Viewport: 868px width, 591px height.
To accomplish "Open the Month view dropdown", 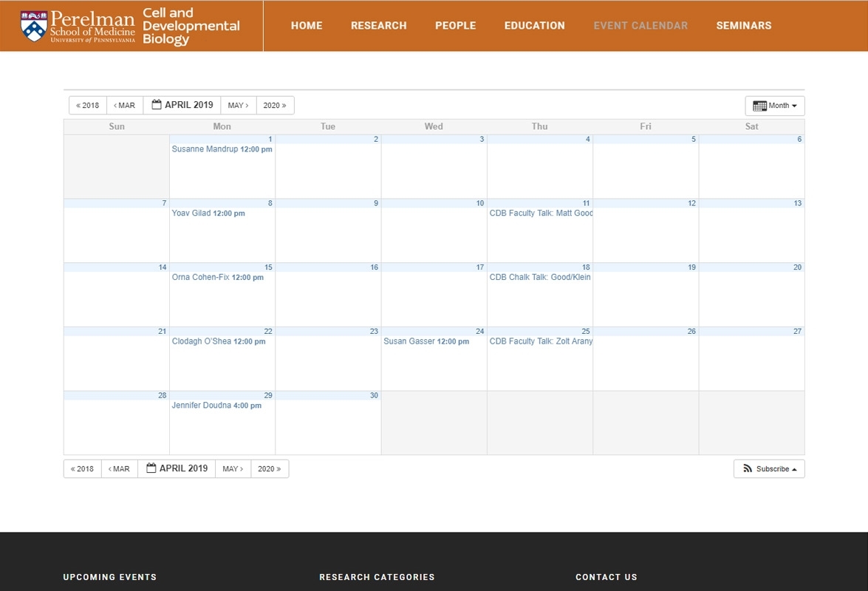I will pyautogui.click(x=775, y=106).
